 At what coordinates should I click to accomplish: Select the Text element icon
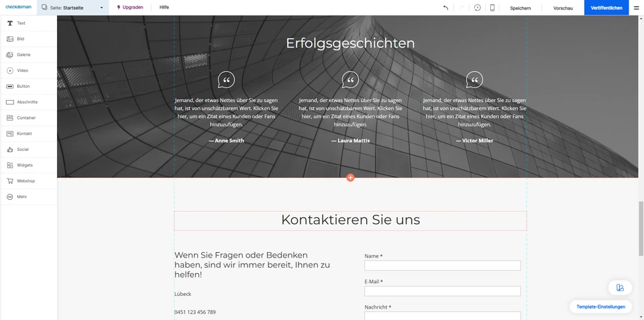coord(10,23)
